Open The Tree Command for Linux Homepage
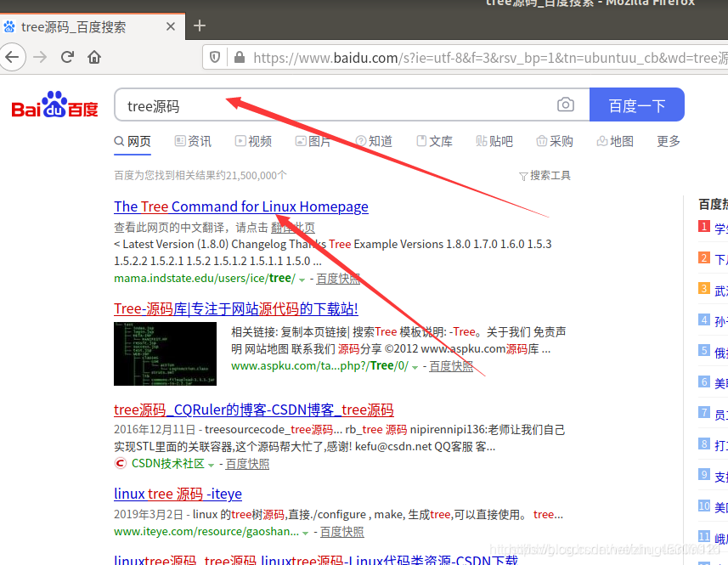Image resolution: width=728 pixels, height=565 pixels. 241,206
